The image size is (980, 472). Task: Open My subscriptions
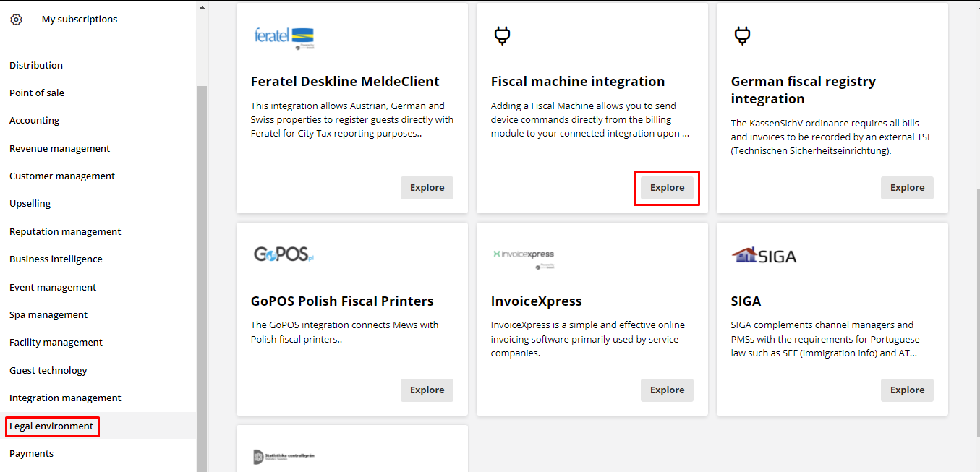[x=80, y=20]
